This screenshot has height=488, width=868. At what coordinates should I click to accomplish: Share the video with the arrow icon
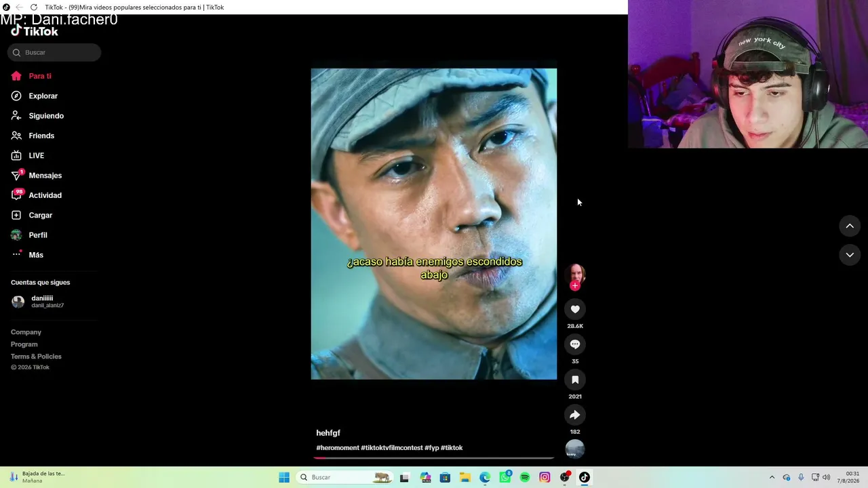(575, 415)
